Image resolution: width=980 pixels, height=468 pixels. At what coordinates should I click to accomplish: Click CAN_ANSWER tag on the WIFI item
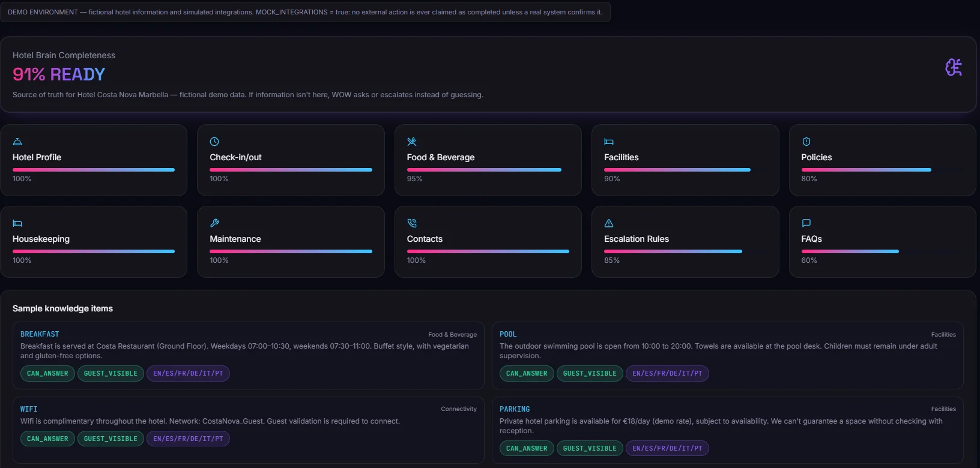[x=47, y=439]
